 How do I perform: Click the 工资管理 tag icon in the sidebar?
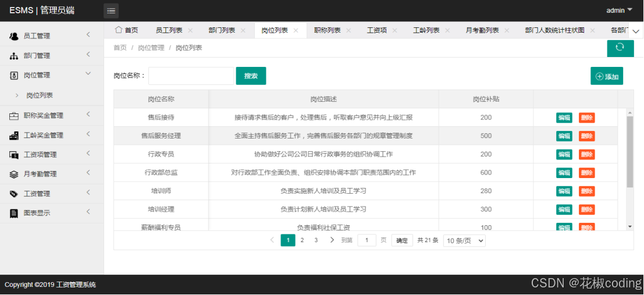point(14,194)
